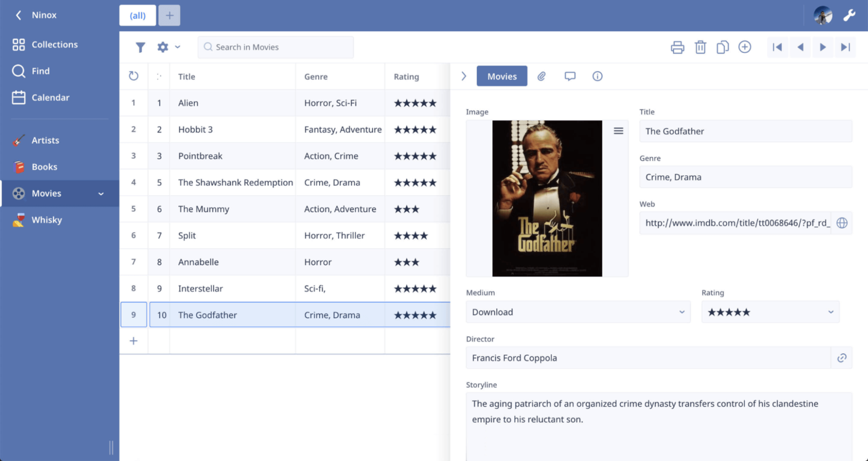Select the (all) view tab
The height and width of the screenshot is (461, 868).
tap(138, 16)
